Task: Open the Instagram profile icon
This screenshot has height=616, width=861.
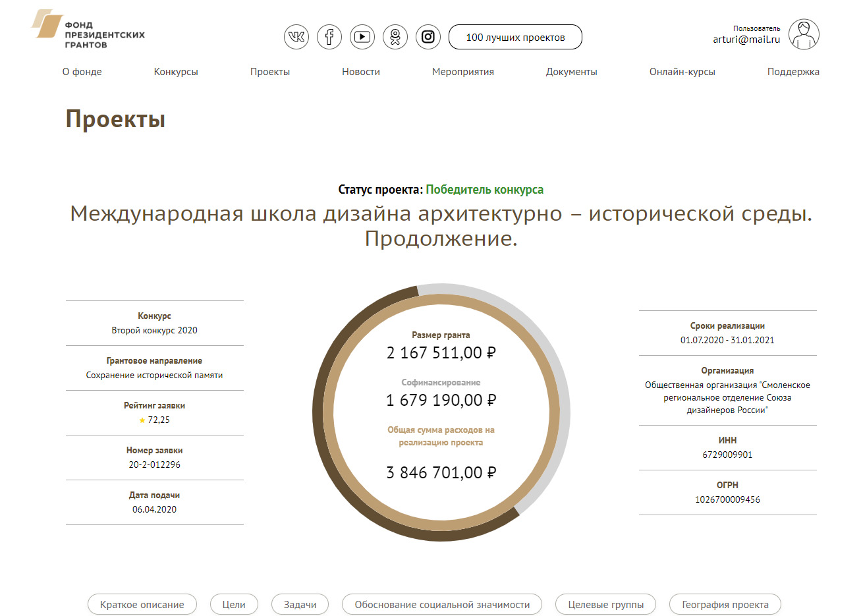Action: 428,37
